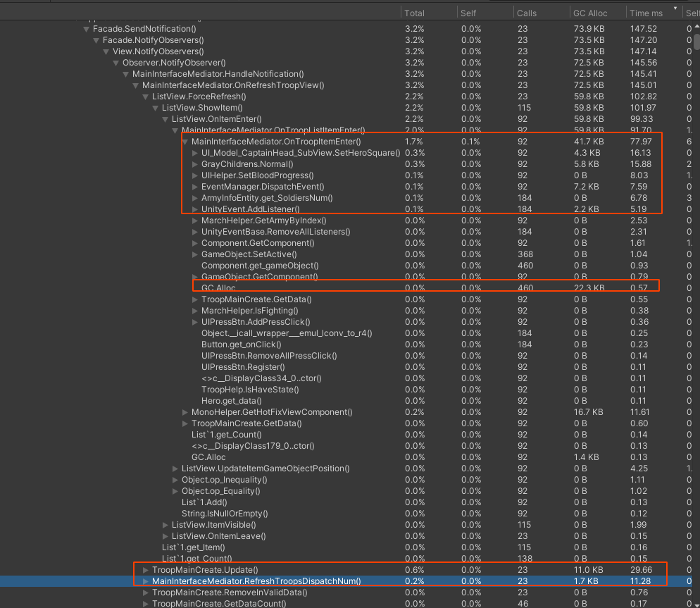Sort by the GC Alloc column header
This screenshot has height=608, width=700.
590,13
